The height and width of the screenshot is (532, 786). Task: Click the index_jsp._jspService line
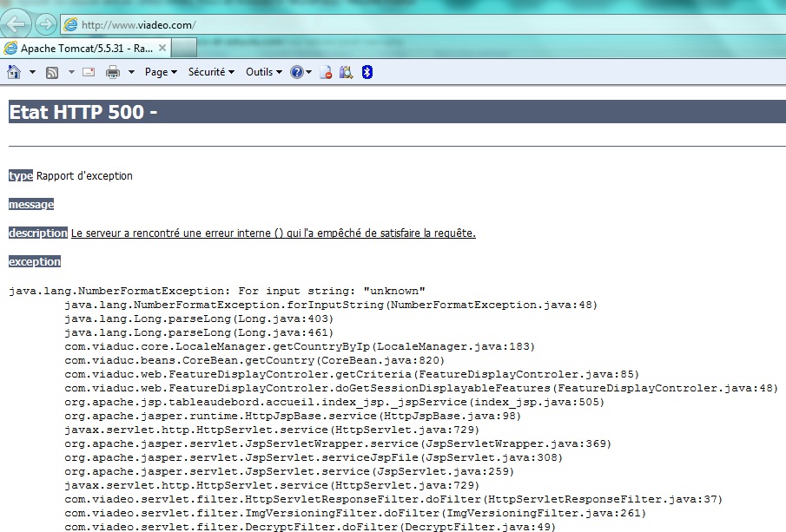coord(334,403)
